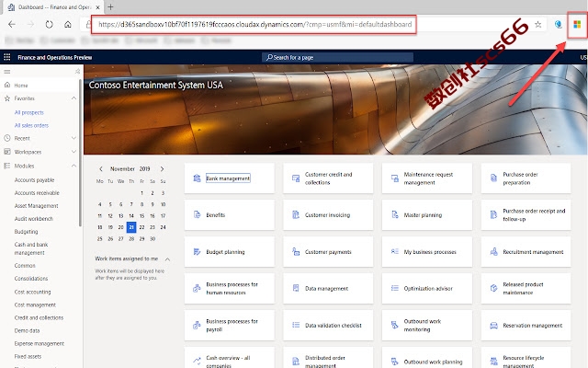
Task: Open the app launcher waffle icon
Action: [x=6, y=57]
